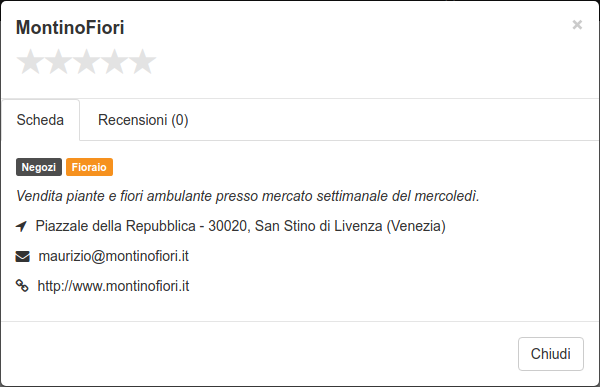Select the Negozi category badge

pyautogui.click(x=39, y=167)
